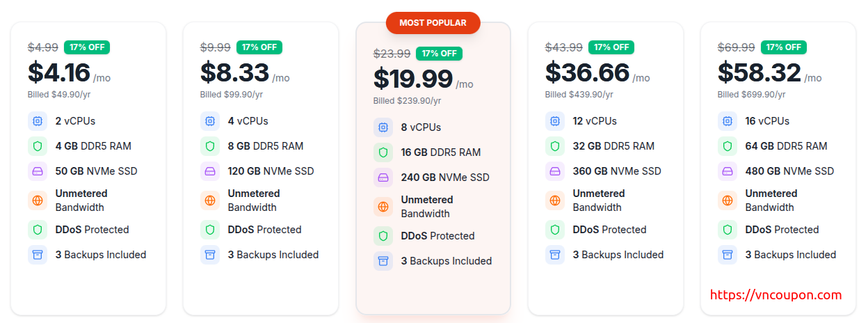Click the 12 vCPUs feature label

pyautogui.click(x=595, y=121)
